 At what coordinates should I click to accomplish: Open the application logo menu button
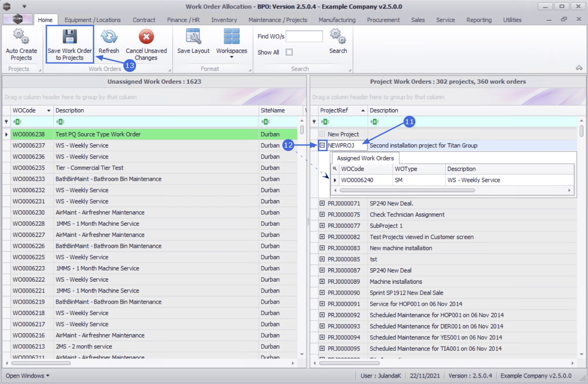pyautogui.click(x=17, y=19)
